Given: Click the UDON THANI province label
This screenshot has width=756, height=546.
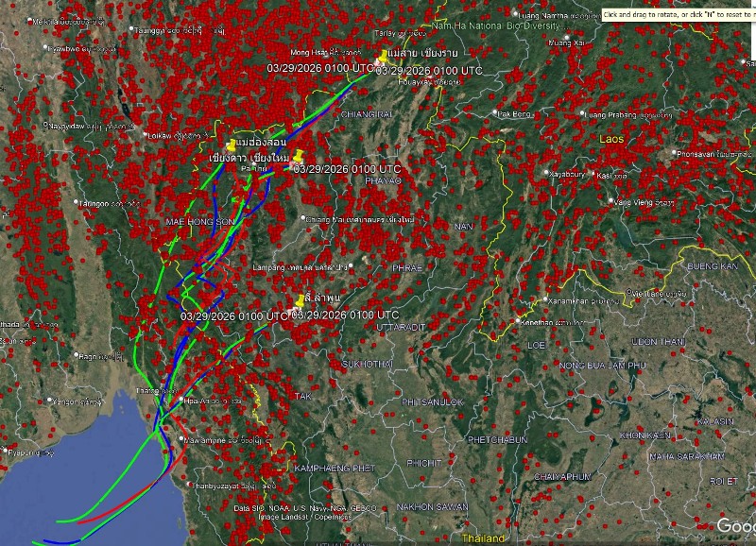Looking at the screenshot, I should 657,341.
